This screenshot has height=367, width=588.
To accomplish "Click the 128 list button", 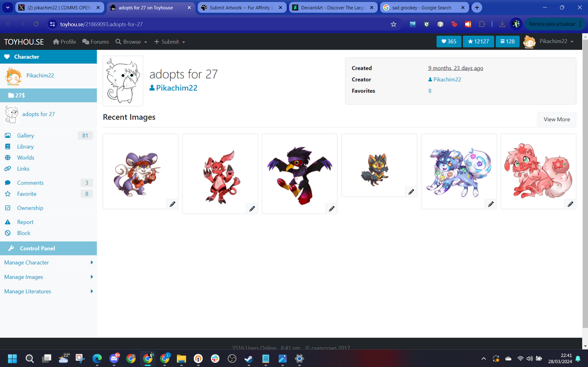I will (x=507, y=41).
